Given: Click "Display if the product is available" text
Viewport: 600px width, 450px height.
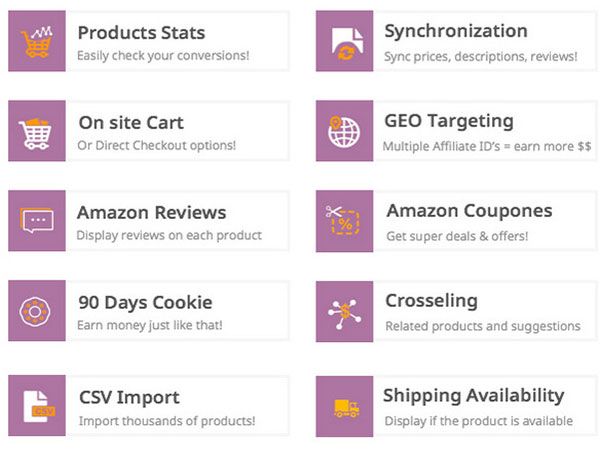Looking at the screenshot, I should click(x=479, y=421).
